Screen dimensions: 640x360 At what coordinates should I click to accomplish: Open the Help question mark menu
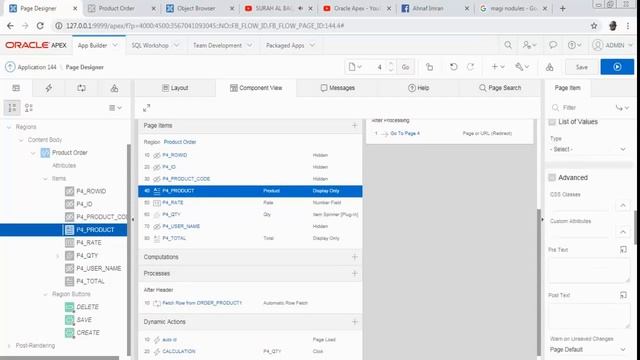(x=574, y=45)
